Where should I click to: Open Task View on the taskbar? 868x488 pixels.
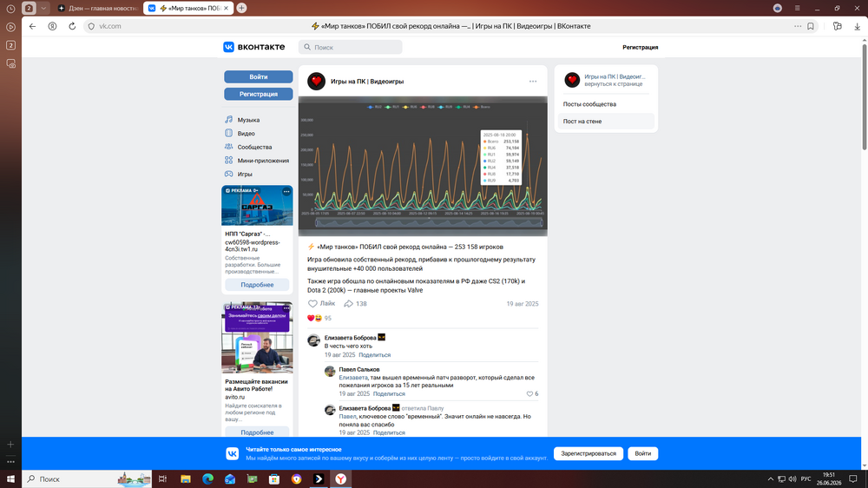(x=162, y=478)
